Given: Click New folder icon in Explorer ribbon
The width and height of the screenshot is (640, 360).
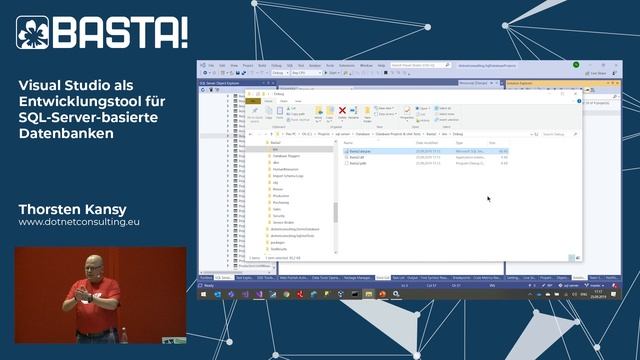Looking at the screenshot, I should 367,111.
